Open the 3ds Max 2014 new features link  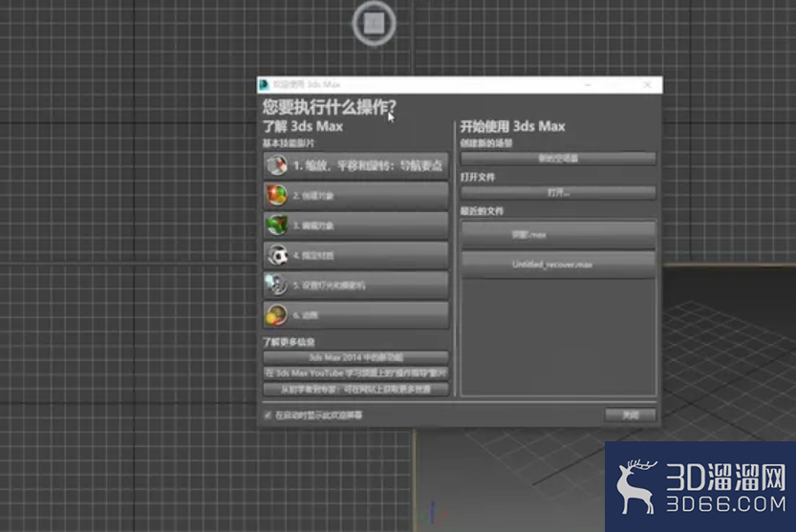point(355,357)
